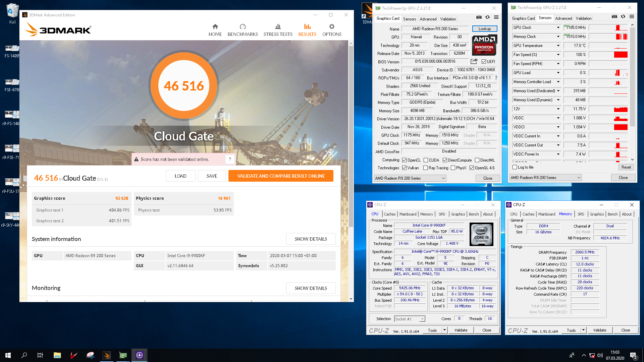Open the notification center icon

pyautogui.click(x=634, y=355)
